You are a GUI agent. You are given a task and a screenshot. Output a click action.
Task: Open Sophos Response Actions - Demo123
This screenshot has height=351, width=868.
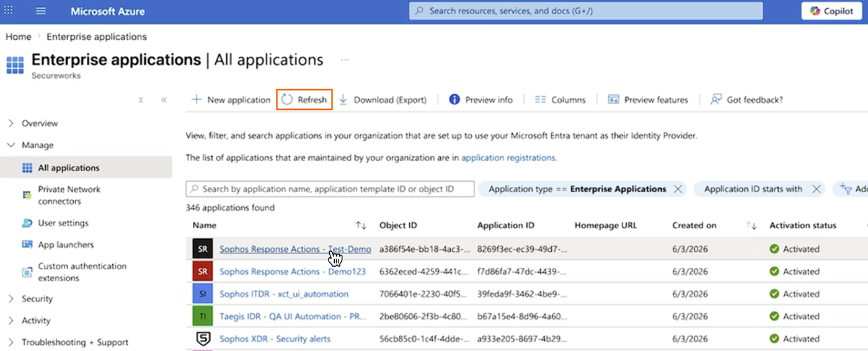(x=293, y=272)
